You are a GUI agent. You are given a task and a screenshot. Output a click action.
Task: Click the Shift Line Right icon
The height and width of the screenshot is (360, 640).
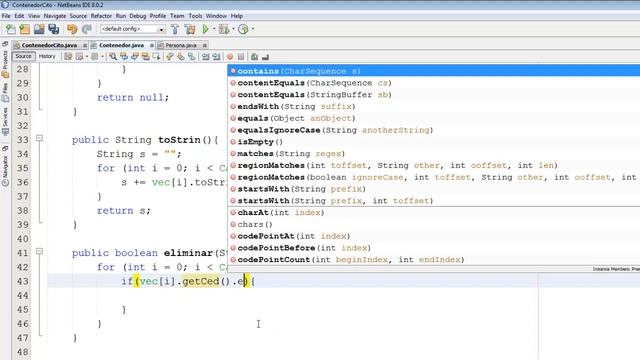[x=216, y=57]
